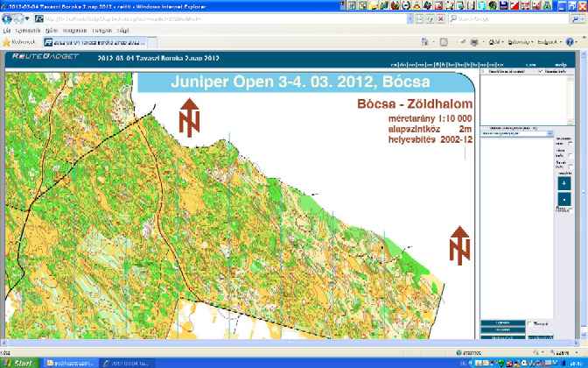Screen dimensions: 588x368
Task: Go back with the browser Back arrow
Action: pos(7,18)
